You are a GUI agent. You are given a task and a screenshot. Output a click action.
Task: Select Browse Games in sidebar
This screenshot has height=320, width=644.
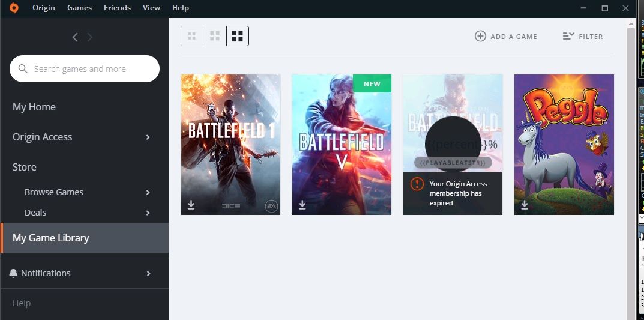tap(54, 192)
